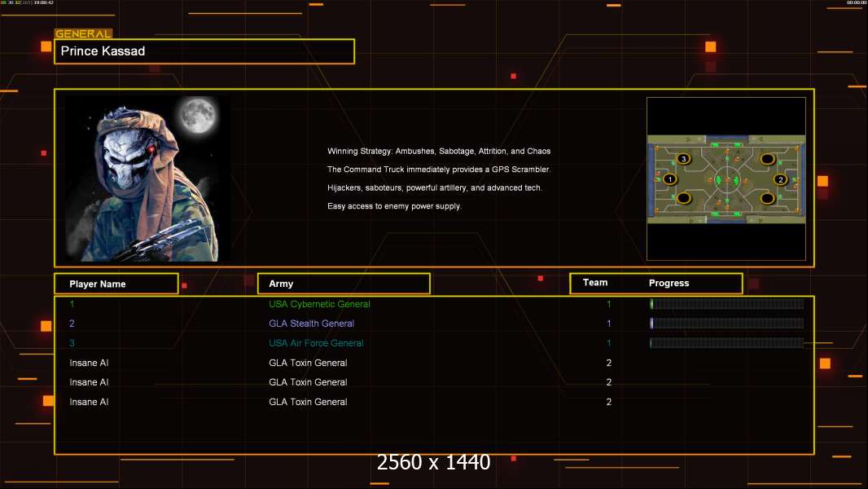The height and width of the screenshot is (489, 868).
Task: Click the 'Winning Strategy: Ambushes, Sabotage' line
Action: tap(439, 152)
